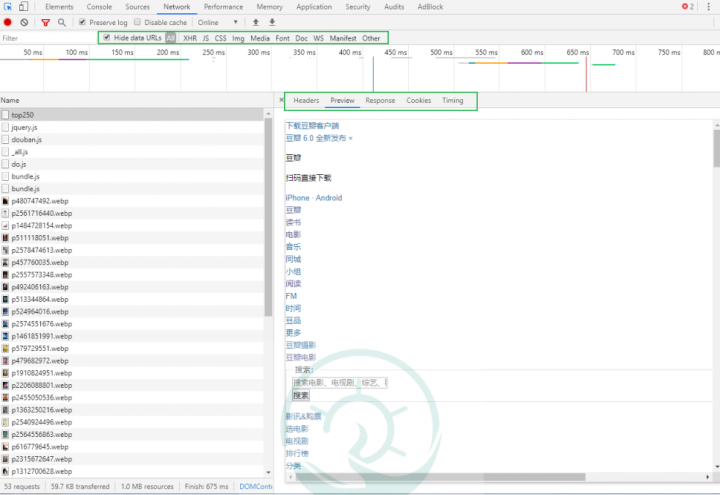Open the Elements tab
The image size is (720, 495).
pos(59,7)
